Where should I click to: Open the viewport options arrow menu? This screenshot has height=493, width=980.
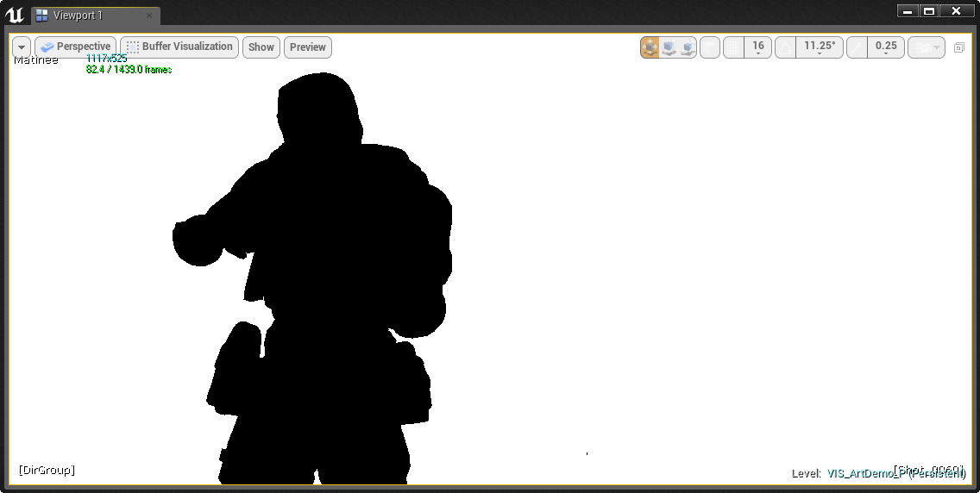click(22, 47)
